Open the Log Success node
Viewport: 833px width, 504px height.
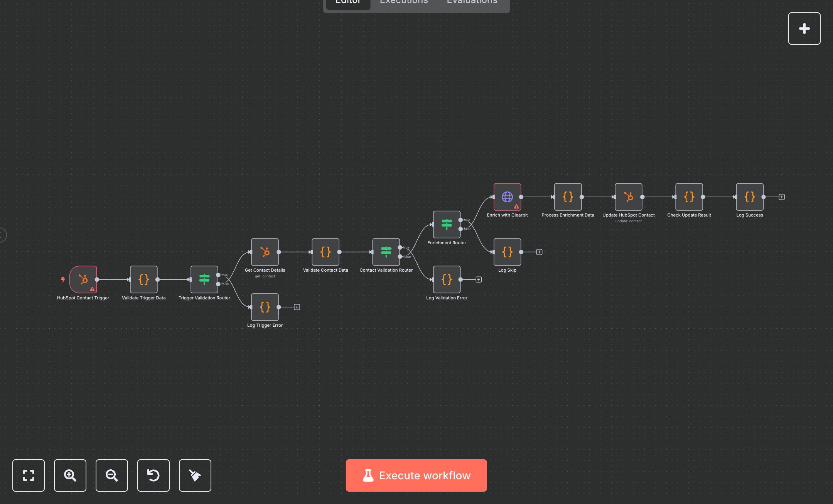tap(749, 197)
